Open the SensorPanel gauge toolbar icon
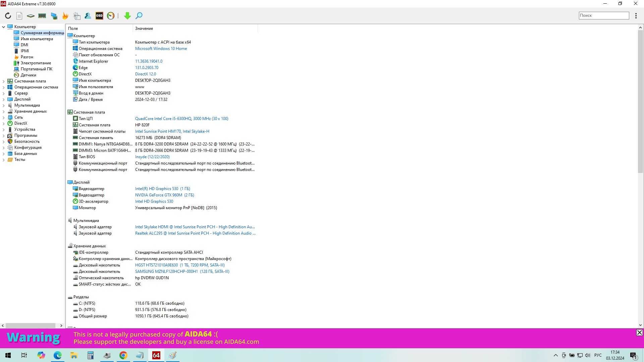The width and height of the screenshot is (644, 362). tap(111, 16)
